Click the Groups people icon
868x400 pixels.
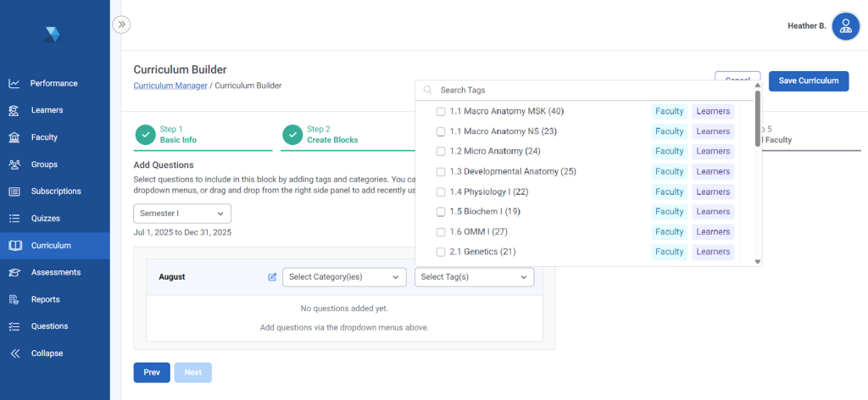coord(14,164)
